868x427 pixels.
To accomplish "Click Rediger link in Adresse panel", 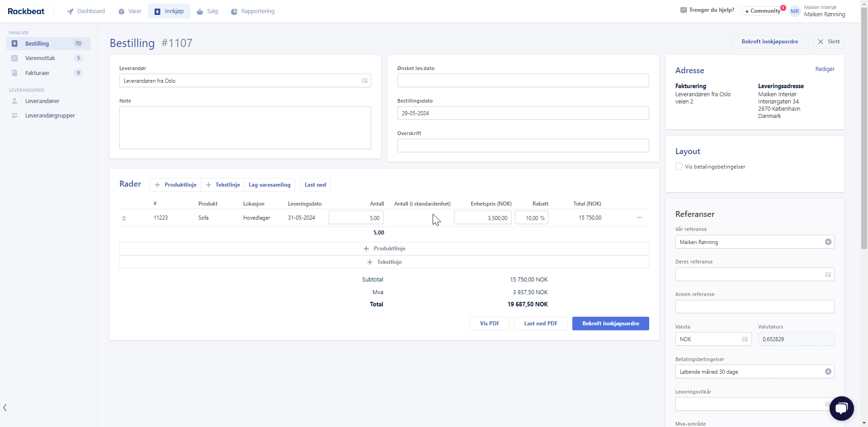I will click(x=825, y=69).
